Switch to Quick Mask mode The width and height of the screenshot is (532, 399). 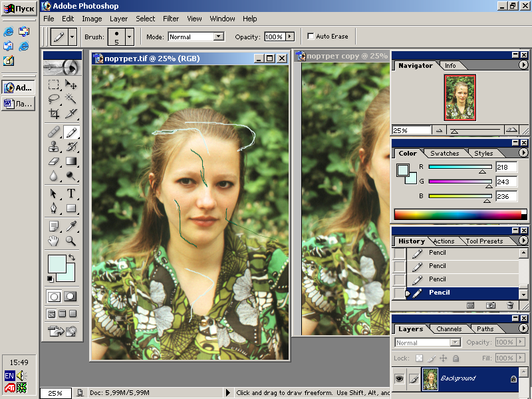pyautogui.click(x=70, y=297)
